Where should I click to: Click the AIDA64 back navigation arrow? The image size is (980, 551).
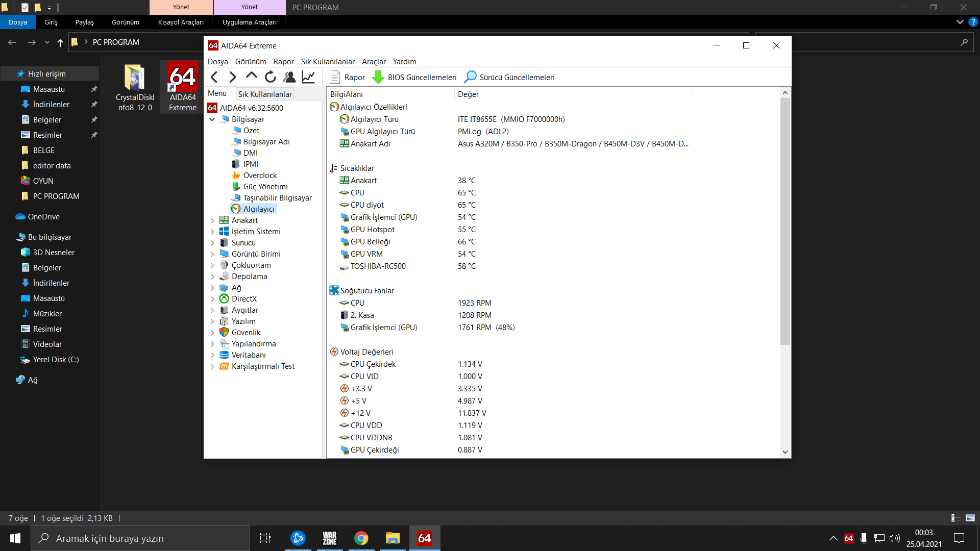214,77
